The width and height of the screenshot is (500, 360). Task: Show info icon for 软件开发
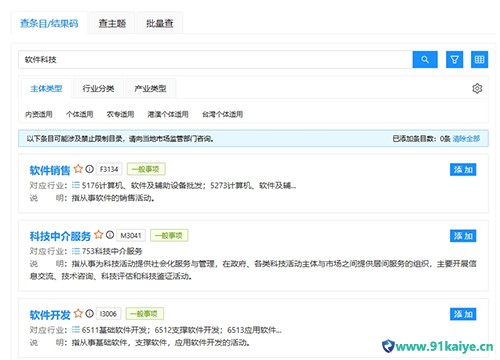89,313
